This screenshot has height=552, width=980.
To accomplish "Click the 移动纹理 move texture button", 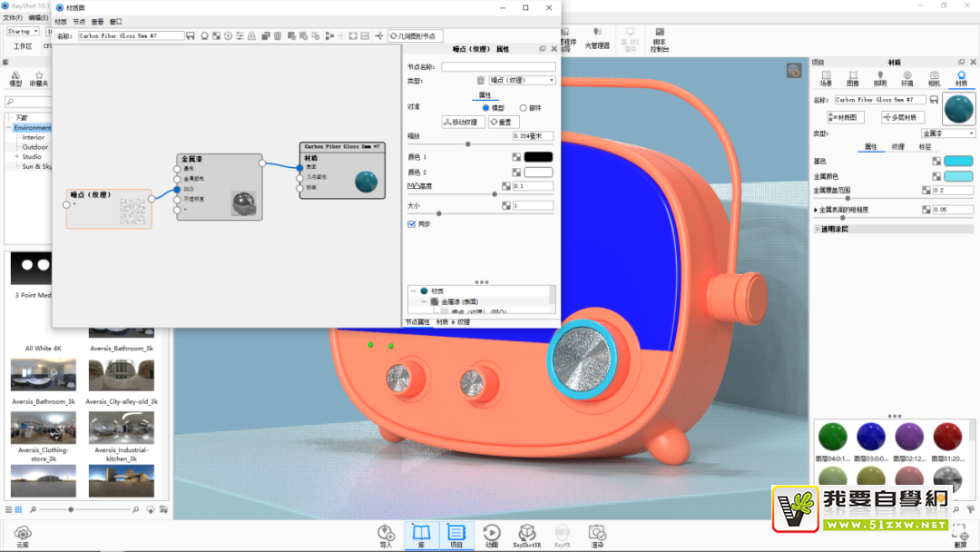I will [461, 122].
